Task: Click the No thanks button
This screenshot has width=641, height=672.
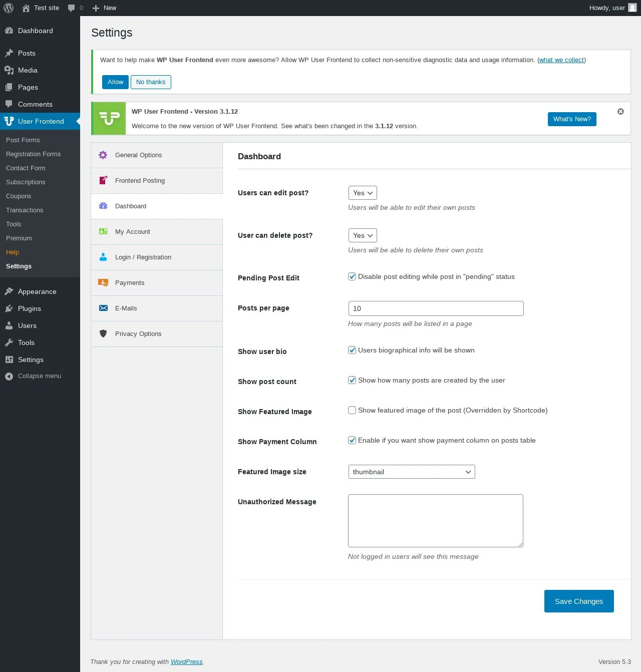Action: pyautogui.click(x=151, y=82)
